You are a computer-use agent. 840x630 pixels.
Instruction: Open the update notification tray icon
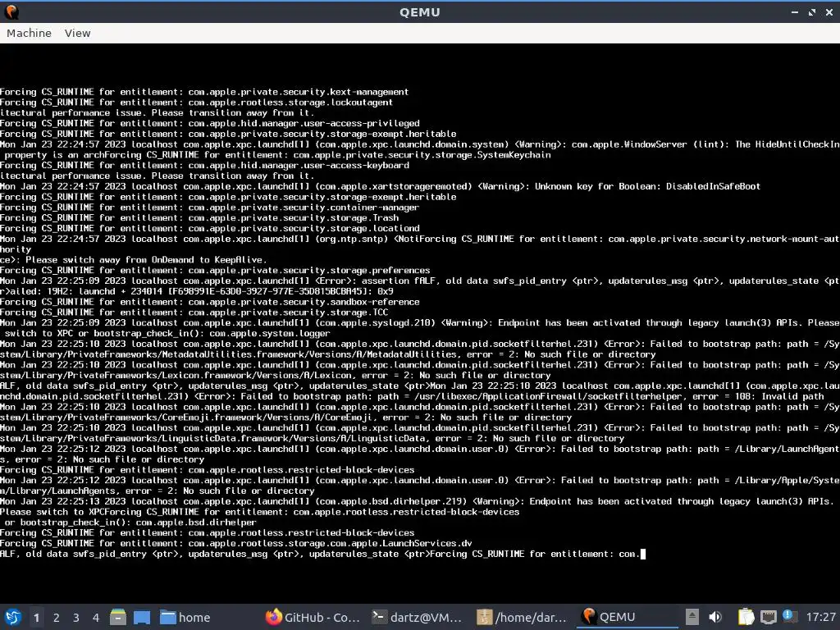pos(789,616)
